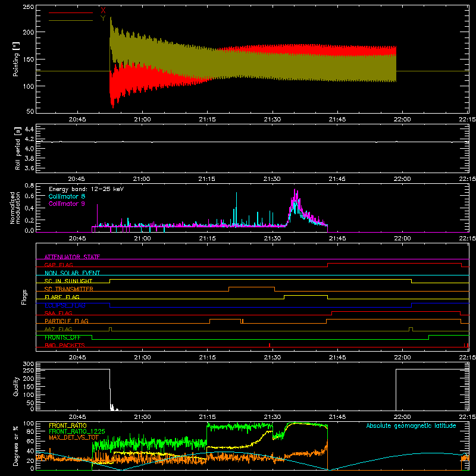Click the 'Collimator 8' legend label
This screenshot has height=476, width=476.
coord(67,196)
